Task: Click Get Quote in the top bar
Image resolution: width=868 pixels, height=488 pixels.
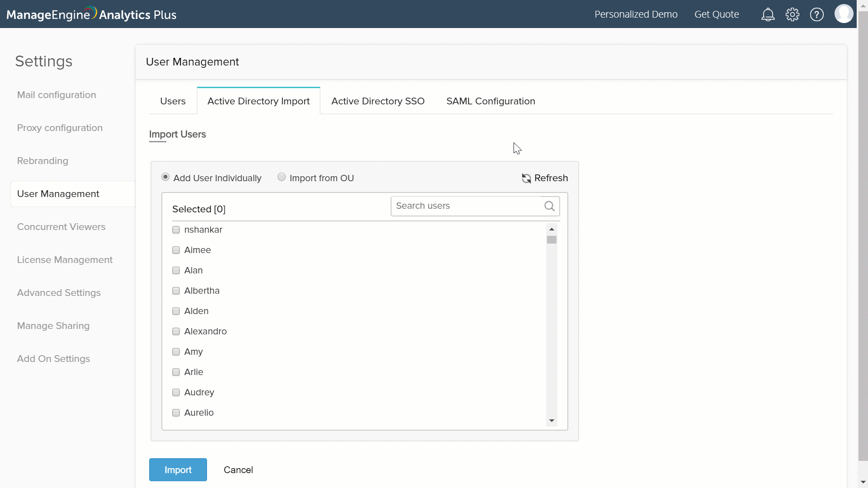Action: tap(717, 14)
